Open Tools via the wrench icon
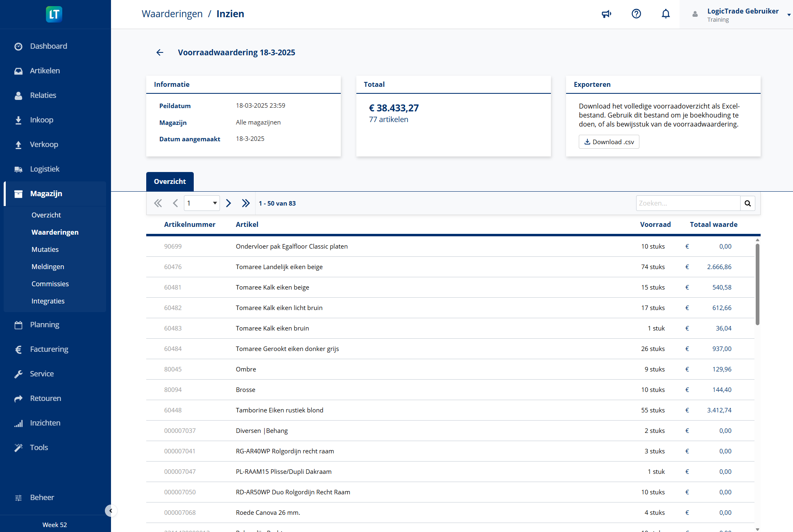Image resolution: width=793 pixels, height=532 pixels. tap(18, 447)
